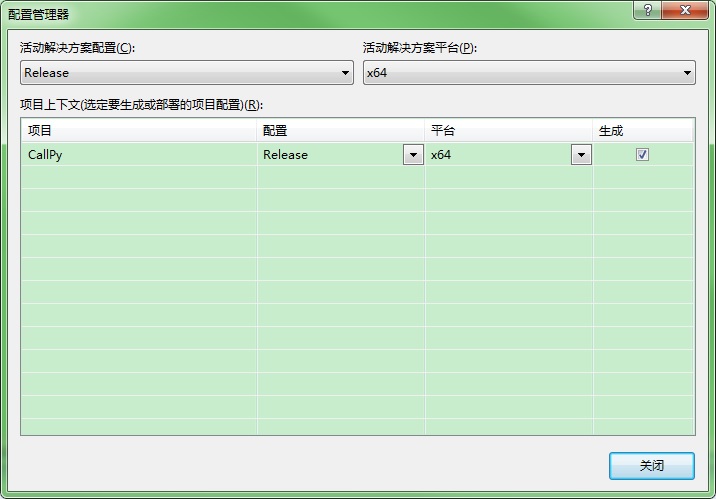Viewport: 716px width, 499px height.
Task: Click the 活动解决方案平台(P) label
Action: point(420,47)
